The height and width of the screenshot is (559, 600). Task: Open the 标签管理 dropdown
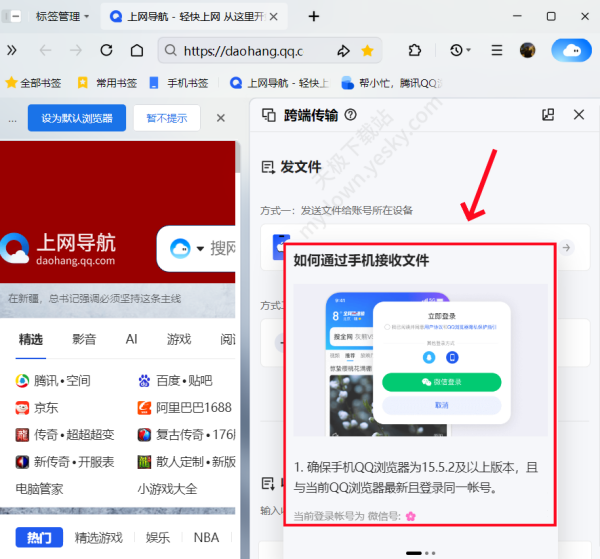(61, 16)
